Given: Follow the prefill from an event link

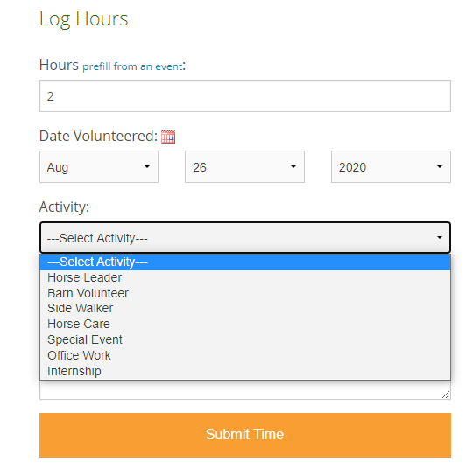Looking at the screenshot, I should [133, 66].
